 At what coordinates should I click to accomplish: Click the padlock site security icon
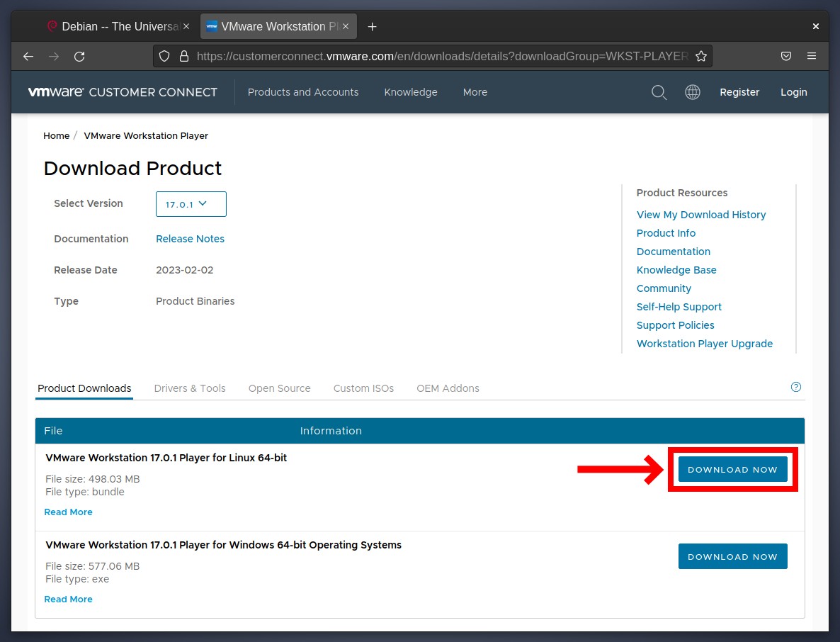tap(183, 56)
